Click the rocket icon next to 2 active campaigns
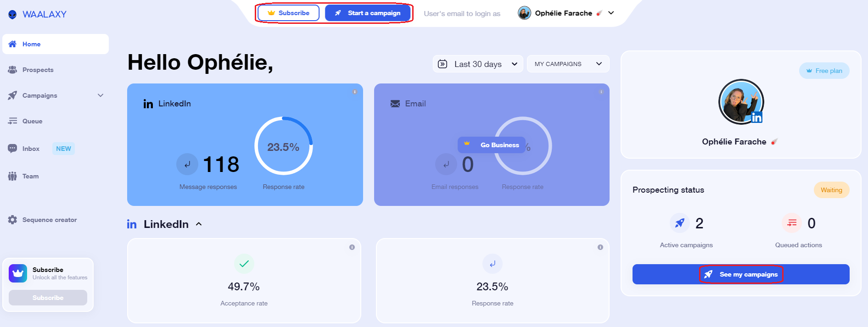Image resolution: width=868 pixels, height=327 pixels. 680,223
